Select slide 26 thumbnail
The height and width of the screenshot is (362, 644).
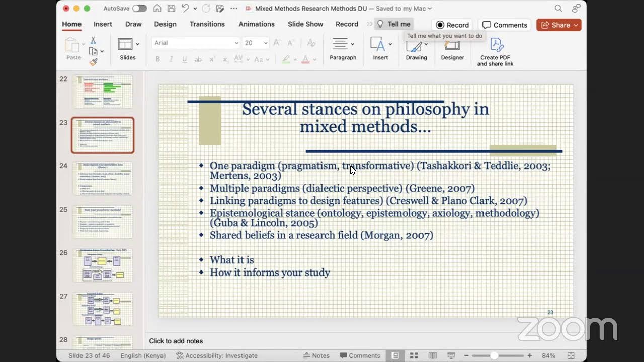point(103,265)
